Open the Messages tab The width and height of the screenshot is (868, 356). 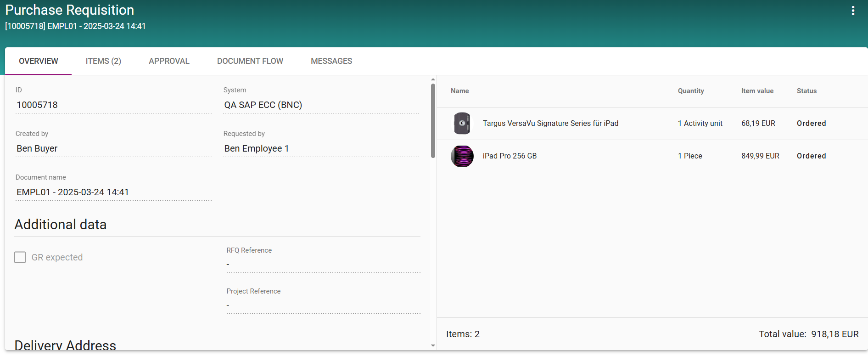coord(331,61)
